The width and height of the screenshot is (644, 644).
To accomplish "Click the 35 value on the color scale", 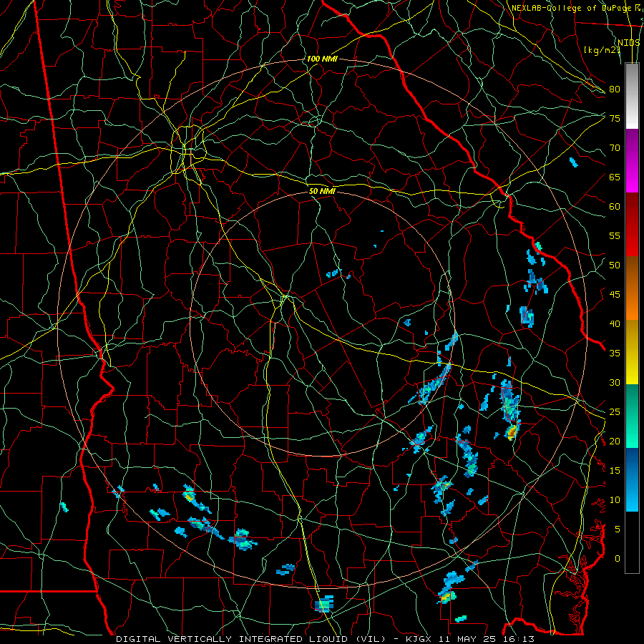I will pos(615,353).
